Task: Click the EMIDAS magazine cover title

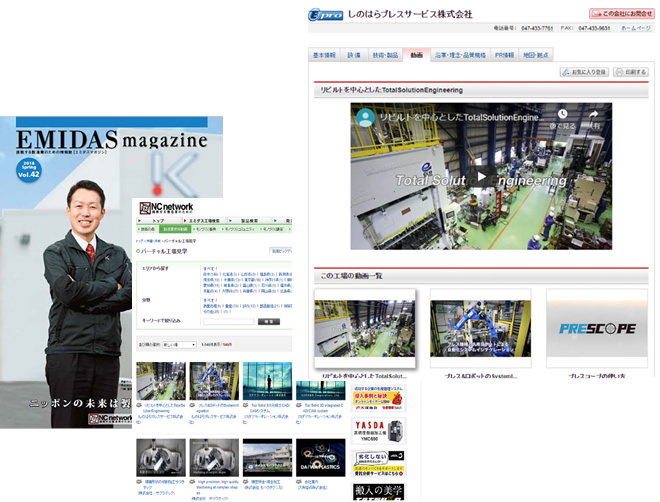Action: [112, 139]
